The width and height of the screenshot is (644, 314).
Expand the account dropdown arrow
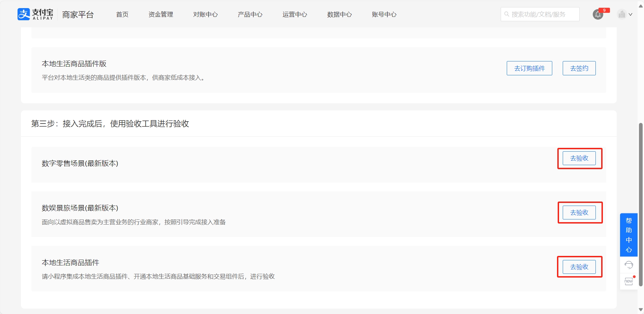coord(631,15)
